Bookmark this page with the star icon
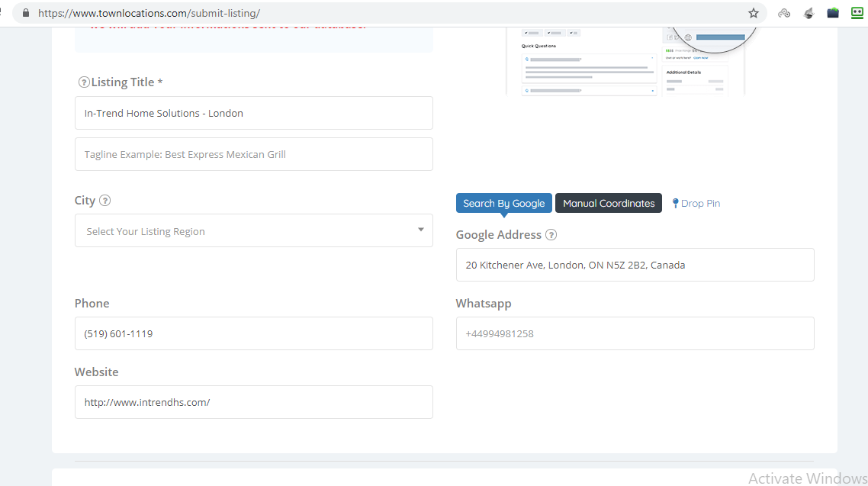 (x=753, y=13)
